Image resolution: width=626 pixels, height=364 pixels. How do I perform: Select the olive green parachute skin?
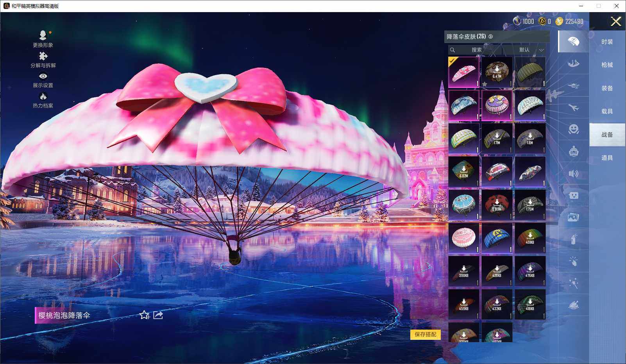click(530, 72)
